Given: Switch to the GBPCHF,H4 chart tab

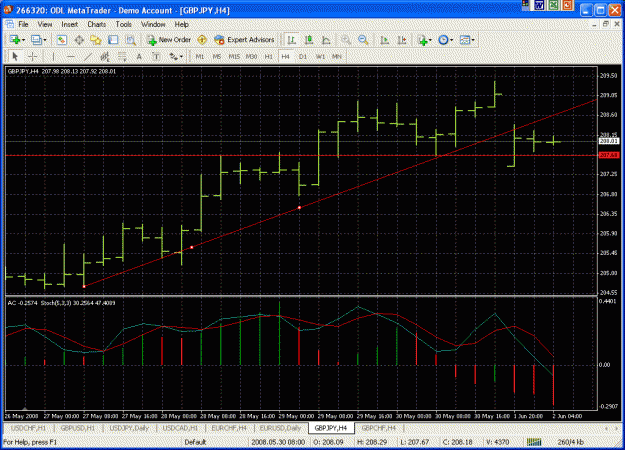Looking at the screenshot, I should (x=378, y=428).
